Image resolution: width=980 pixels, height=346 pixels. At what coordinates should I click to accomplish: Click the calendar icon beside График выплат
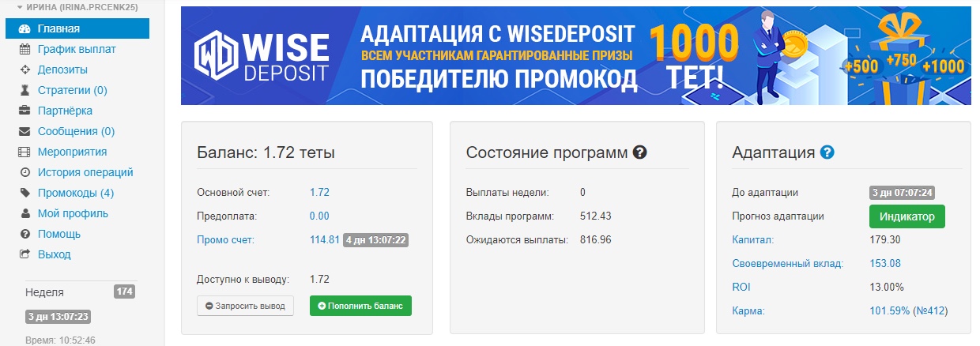[x=24, y=49]
